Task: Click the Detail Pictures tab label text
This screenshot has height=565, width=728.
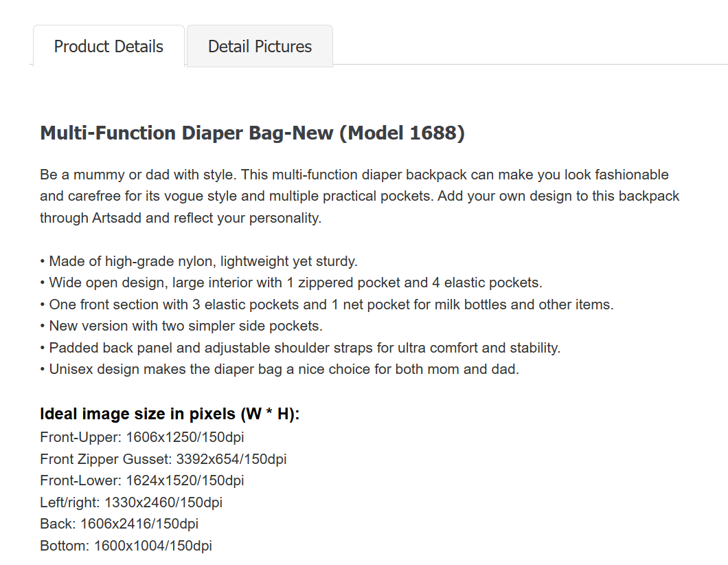Action: tap(259, 46)
